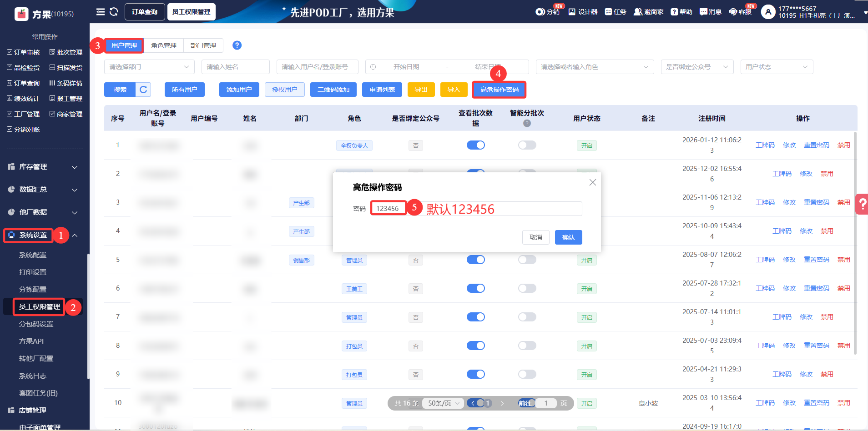The image size is (868, 431).
Task: Click the Fangguo logo icon
Action: tap(21, 14)
